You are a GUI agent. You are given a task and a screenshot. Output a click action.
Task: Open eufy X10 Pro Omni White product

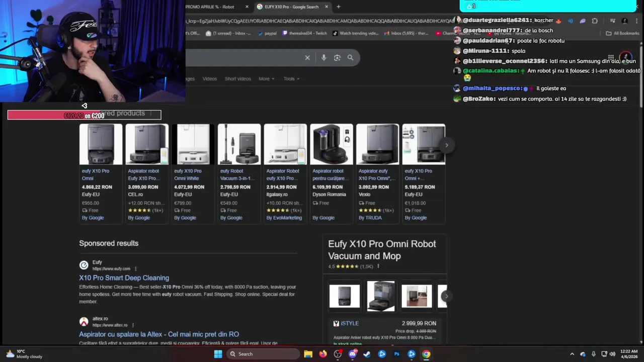click(x=193, y=173)
